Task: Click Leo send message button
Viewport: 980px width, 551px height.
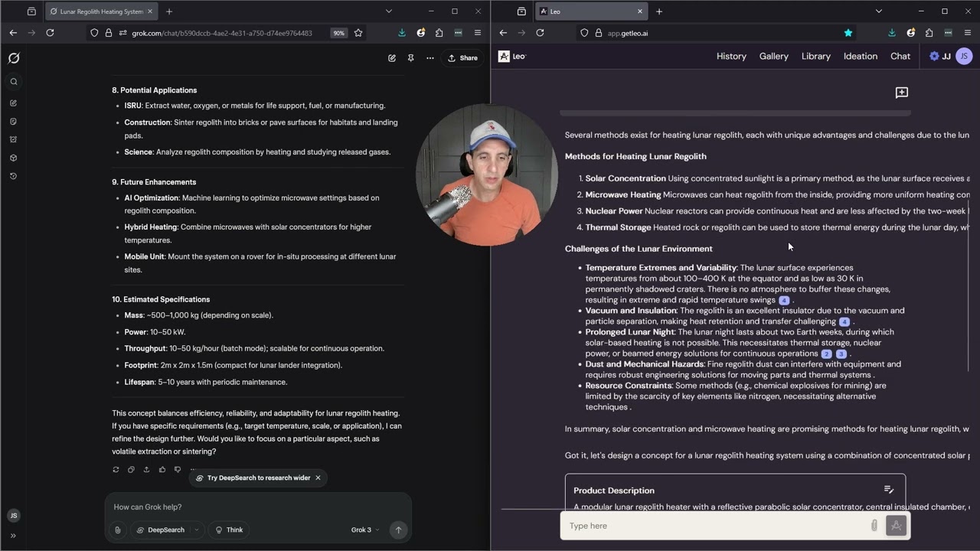Action: pyautogui.click(x=896, y=526)
